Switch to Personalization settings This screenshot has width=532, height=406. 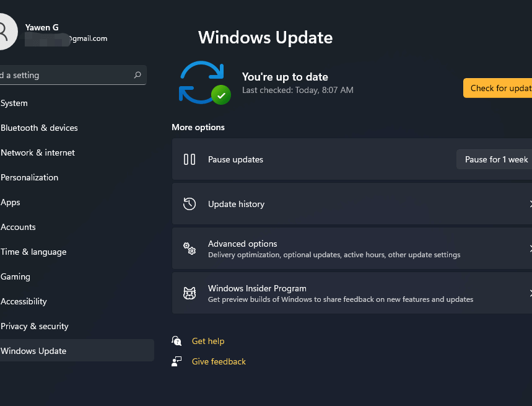pyautogui.click(x=30, y=177)
